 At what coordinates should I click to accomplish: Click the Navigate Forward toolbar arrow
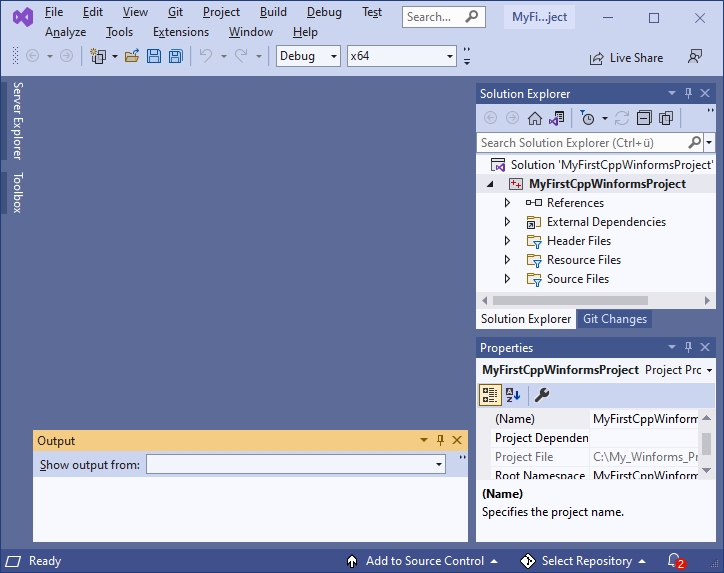66,56
